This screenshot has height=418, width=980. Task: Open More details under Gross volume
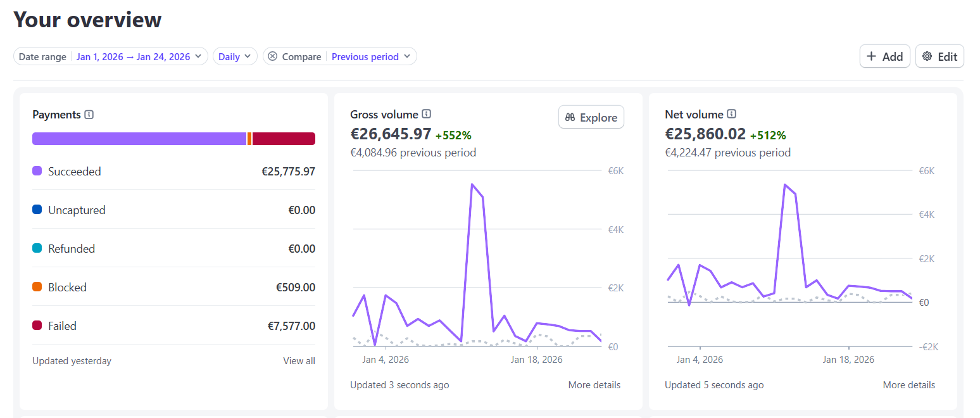click(x=594, y=385)
